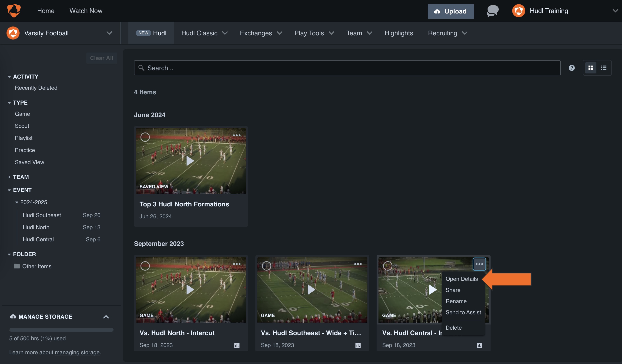
Task: Click the Hudl logo in top bar
Action: click(x=14, y=11)
